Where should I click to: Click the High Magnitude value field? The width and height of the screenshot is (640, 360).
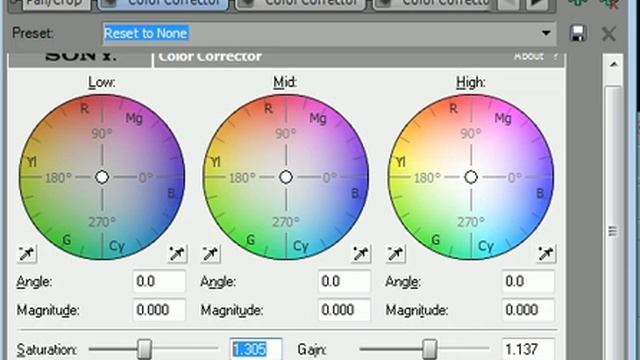coord(528,310)
